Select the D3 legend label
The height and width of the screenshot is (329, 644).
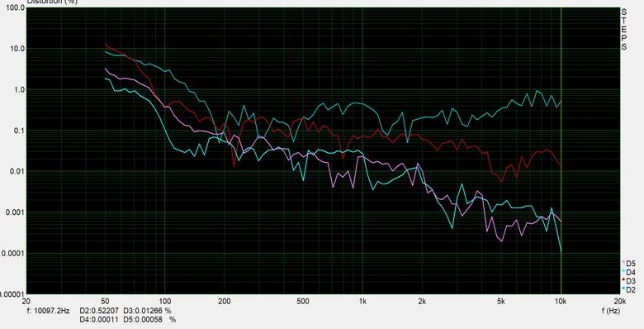(631, 281)
